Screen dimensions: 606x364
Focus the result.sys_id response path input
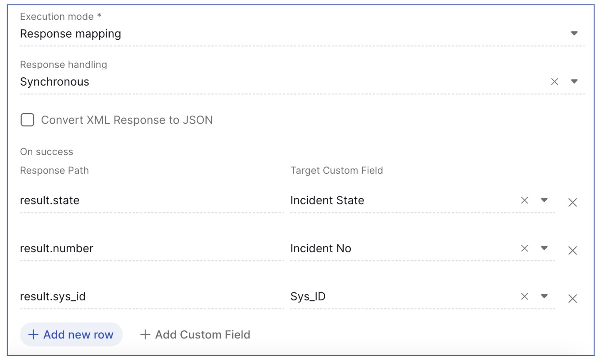coord(152,297)
